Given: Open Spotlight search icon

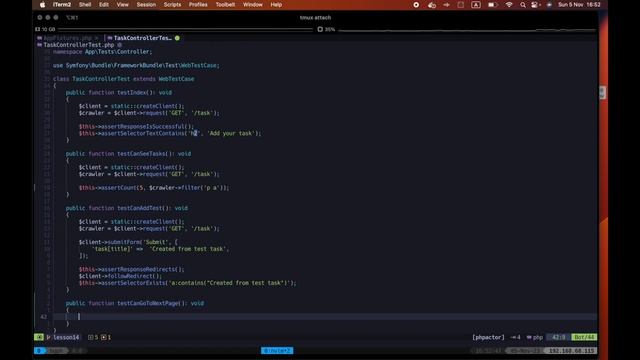Looking at the screenshot, I should tap(523, 5).
